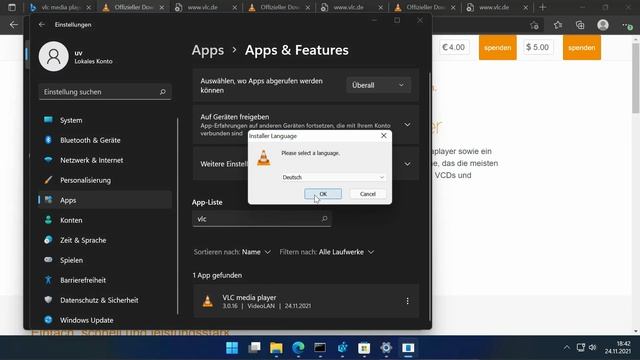This screenshot has height=360, width=640.
Task: Click the Personalisierung brush icon
Action: coord(48,180)
